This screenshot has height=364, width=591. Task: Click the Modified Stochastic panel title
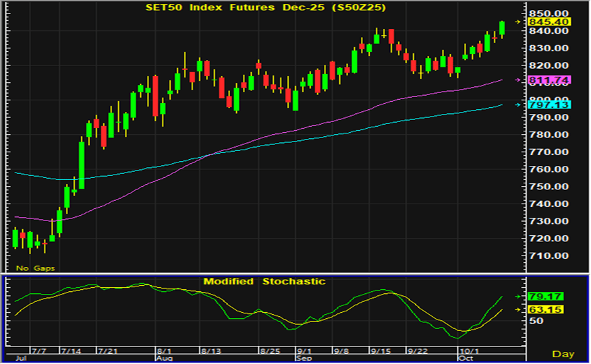coord(264,281)
